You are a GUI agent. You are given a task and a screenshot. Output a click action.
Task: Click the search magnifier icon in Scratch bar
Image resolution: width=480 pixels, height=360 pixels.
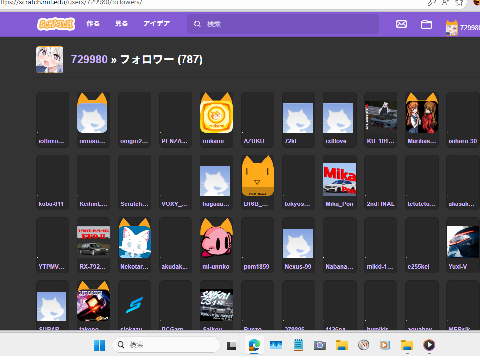[197, 24]
